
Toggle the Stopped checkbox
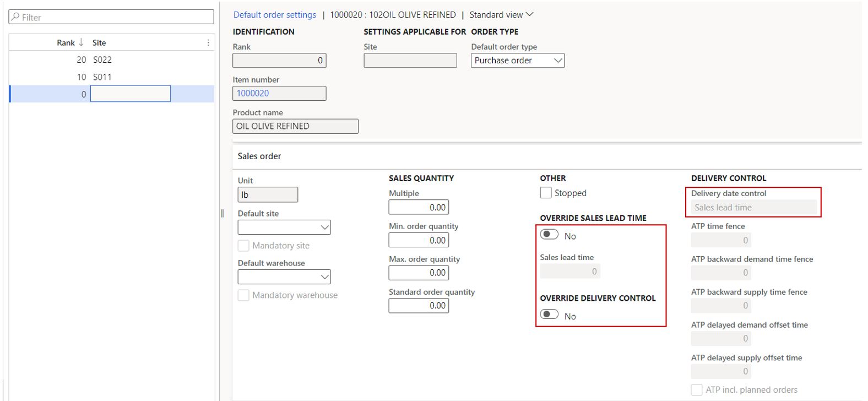[x=546, y=193]
